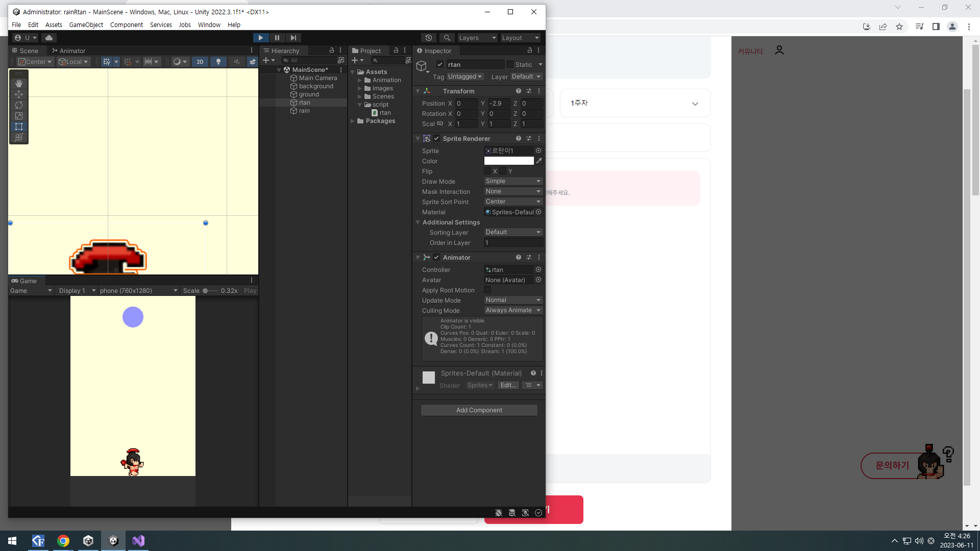Open Chrome from the taskbar
This screenshot has width=980, height=551.
(x=63, y=541)
